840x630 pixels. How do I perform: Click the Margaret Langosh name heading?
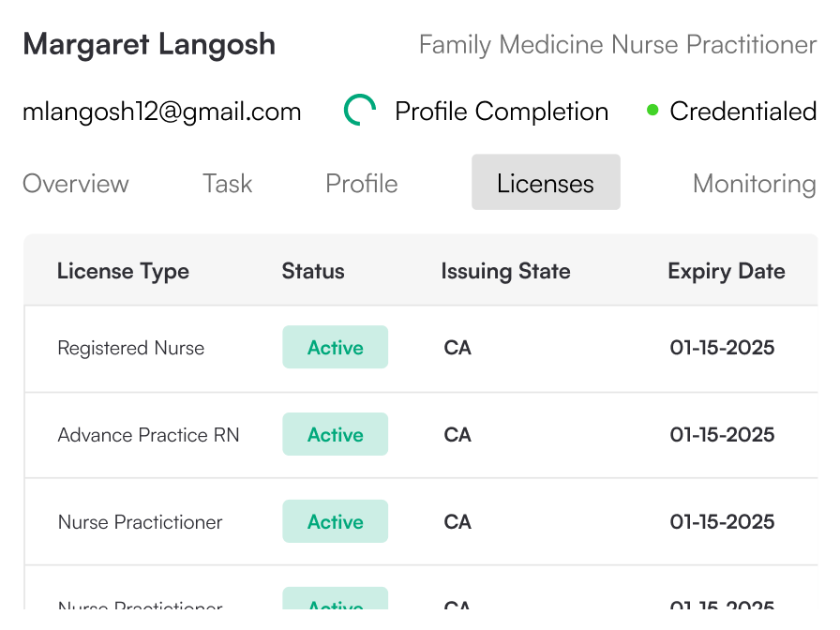[x=149, y=44]
